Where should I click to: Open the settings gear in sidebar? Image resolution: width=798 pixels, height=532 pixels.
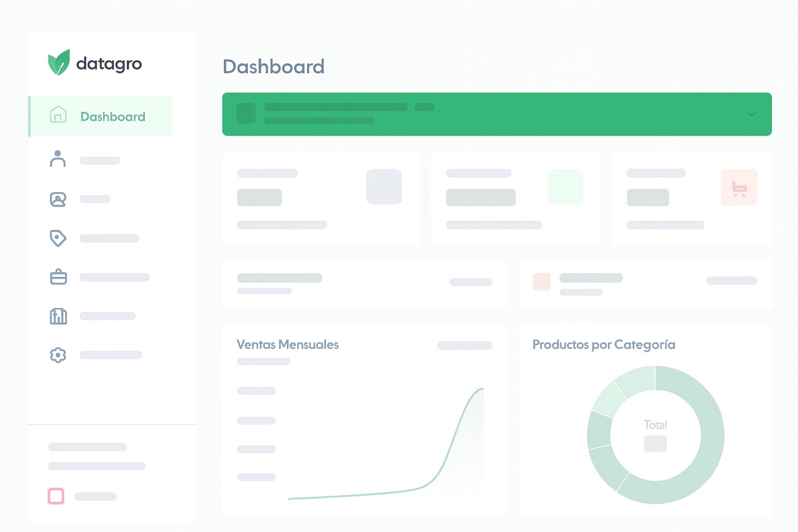coord(58,355)
